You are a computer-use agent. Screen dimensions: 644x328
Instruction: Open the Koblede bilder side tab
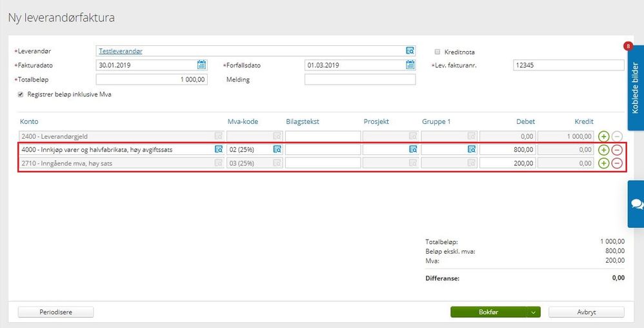(636, 88)
